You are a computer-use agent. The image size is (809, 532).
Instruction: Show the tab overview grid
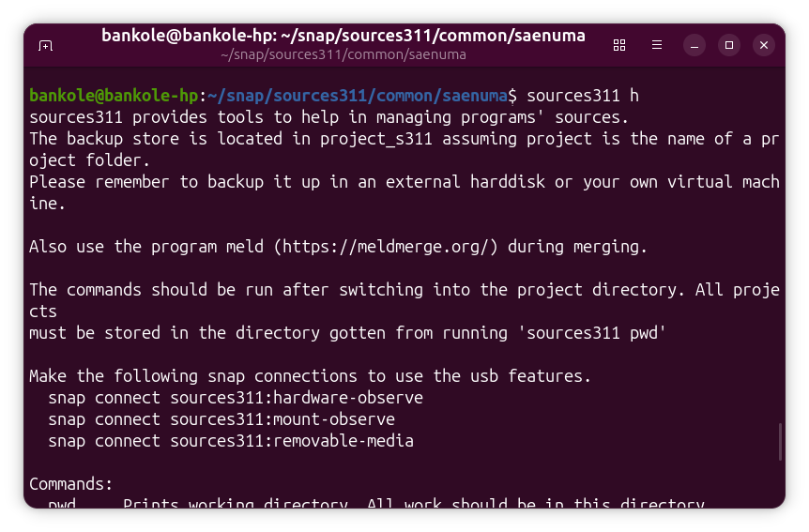click(x=619, y=45)
